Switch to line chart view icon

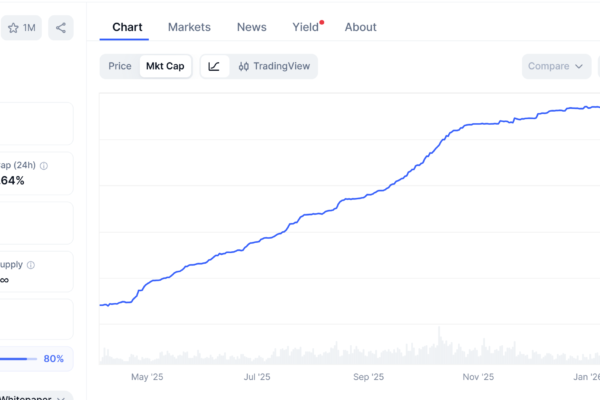click(x=214, y=67)
